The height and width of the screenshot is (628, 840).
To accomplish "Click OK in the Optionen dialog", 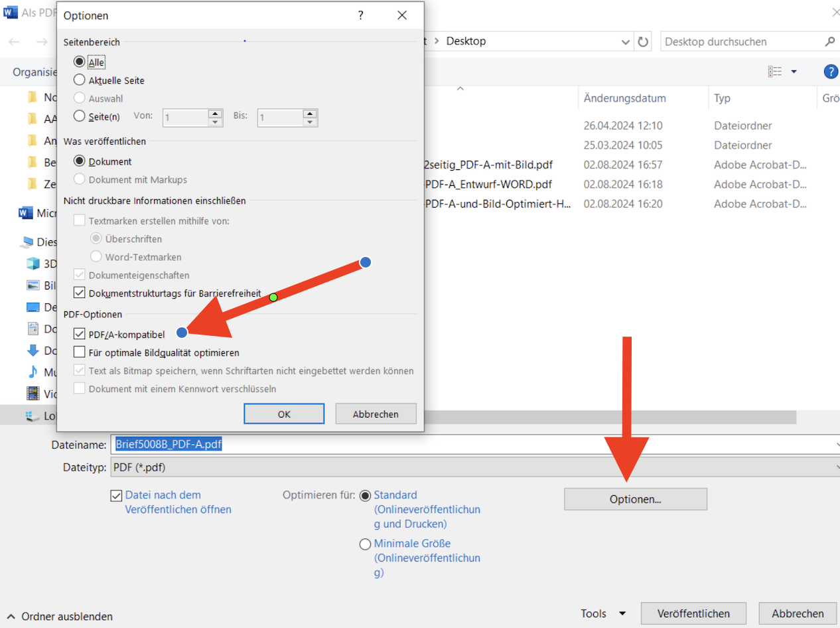I will point(284,414).
